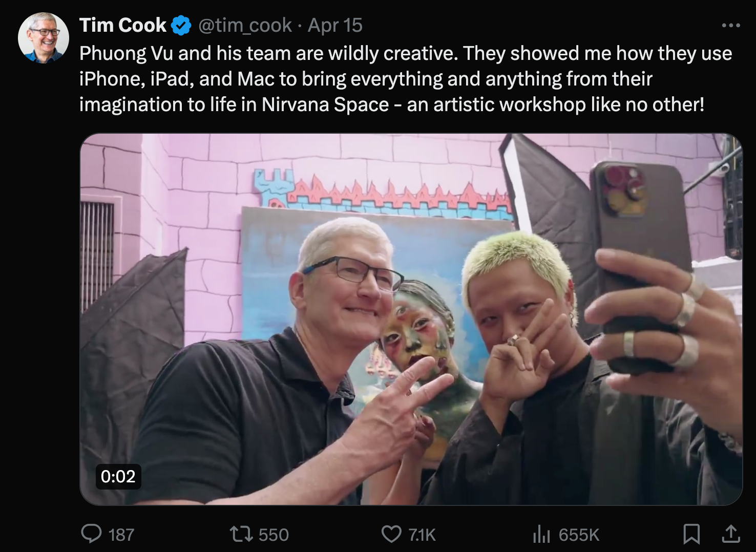Screen dimensions: 756x552
Task: Open the tweet text about Nirvana Space
Action: coord(406,79)
